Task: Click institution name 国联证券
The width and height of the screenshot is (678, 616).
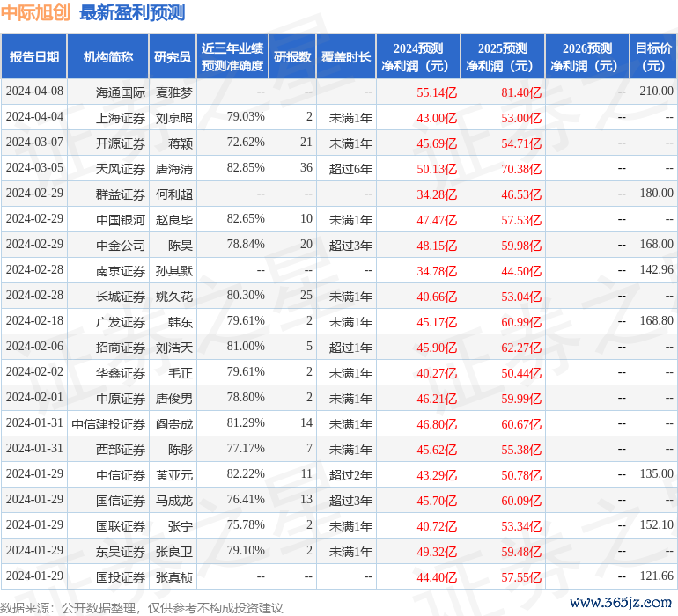Action: (121, 525)
